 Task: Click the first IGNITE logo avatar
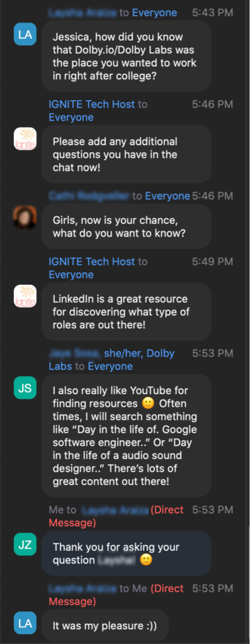click(25, 138)
